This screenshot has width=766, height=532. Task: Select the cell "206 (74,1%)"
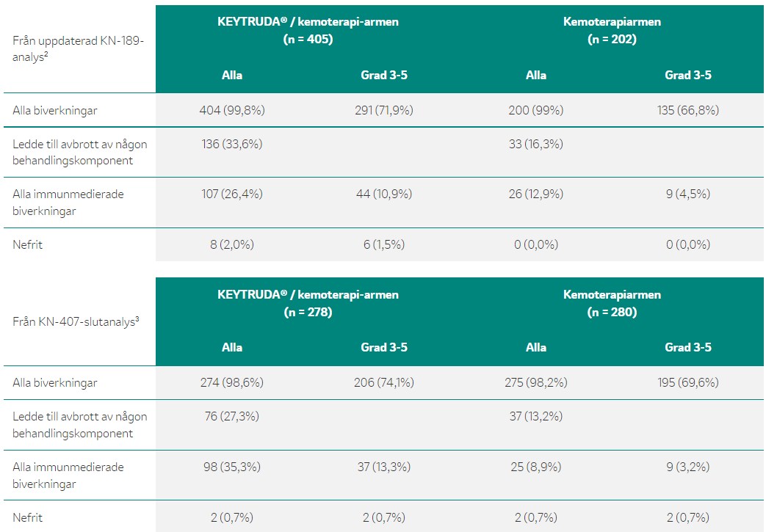click(x=384, y=382)
